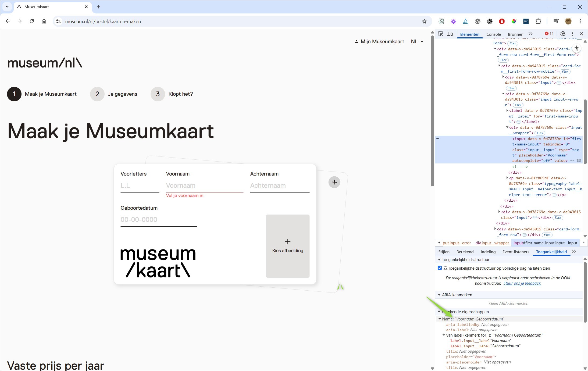Expand the p typography helper-text node

507,178
